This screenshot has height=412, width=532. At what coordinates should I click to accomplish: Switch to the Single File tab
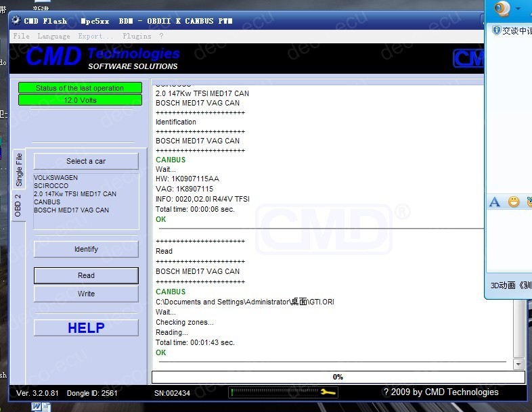point(19,169)
